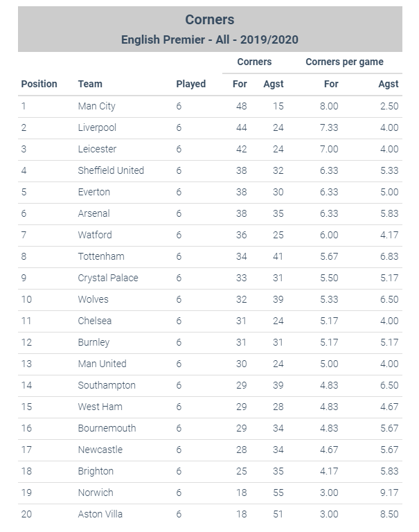Image resolution: width=419 pixels, height=532 pixels.
Task: Select the Corners per game header
Action: (x=344, y=62)
